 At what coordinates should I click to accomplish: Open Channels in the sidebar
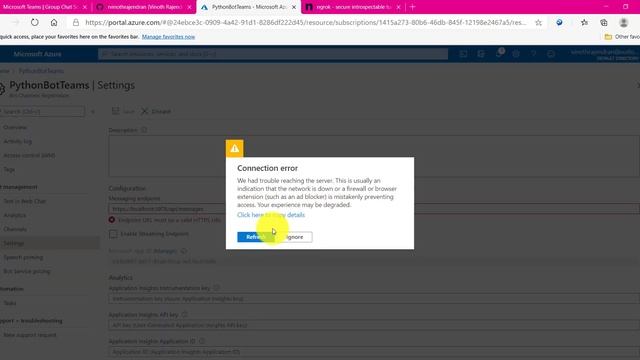tap(15, 229)
